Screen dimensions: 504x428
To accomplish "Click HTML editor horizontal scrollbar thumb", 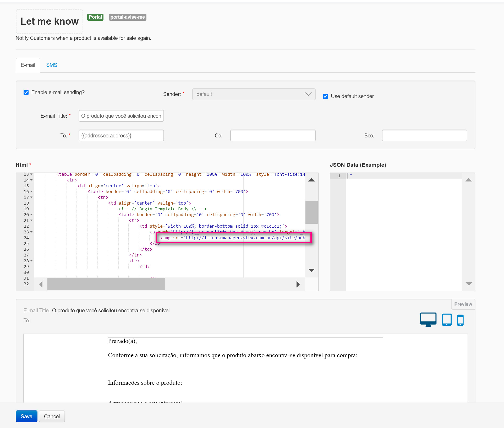I will (106, 284).
